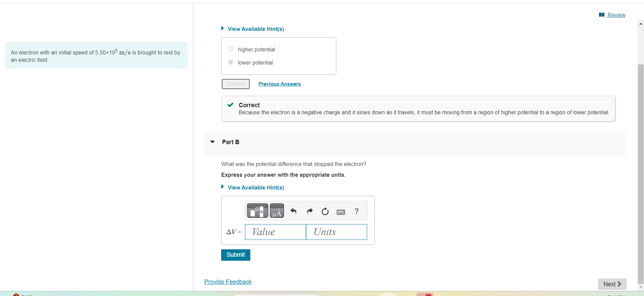
Task: Collapse the Part B section arrow
Action: tap(212, 142)
